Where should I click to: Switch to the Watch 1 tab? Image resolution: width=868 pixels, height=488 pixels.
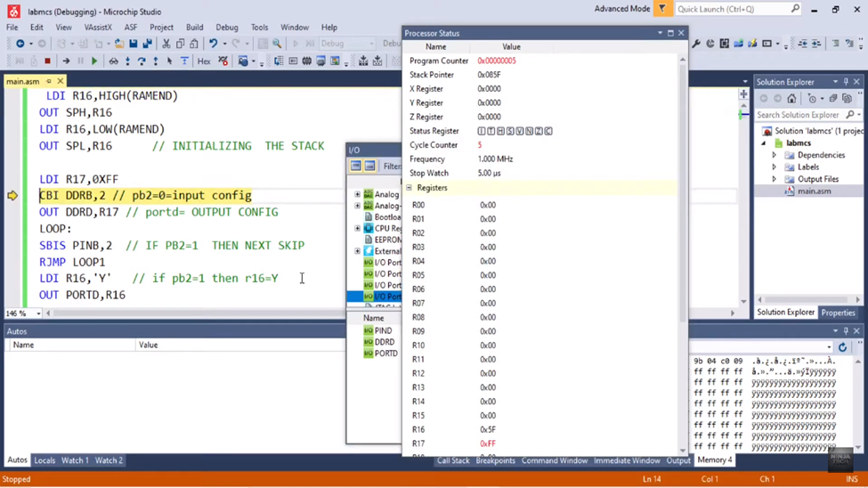[x=75, y=460]
